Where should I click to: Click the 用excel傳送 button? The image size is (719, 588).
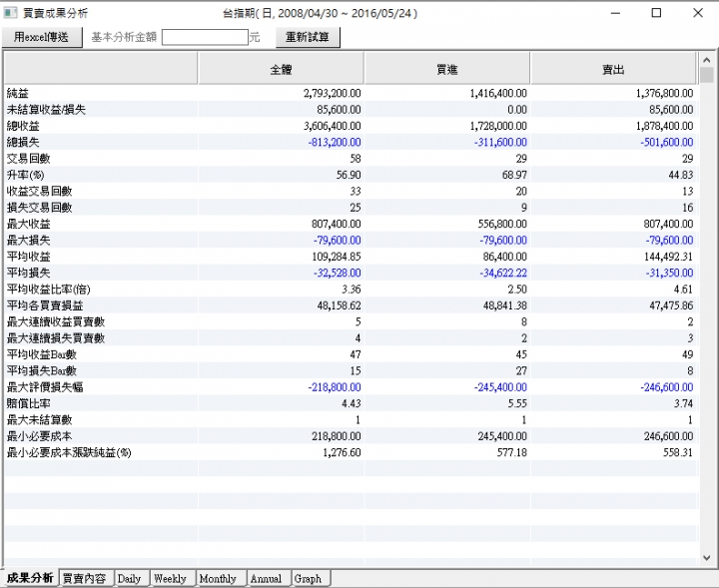pos(42,37)
